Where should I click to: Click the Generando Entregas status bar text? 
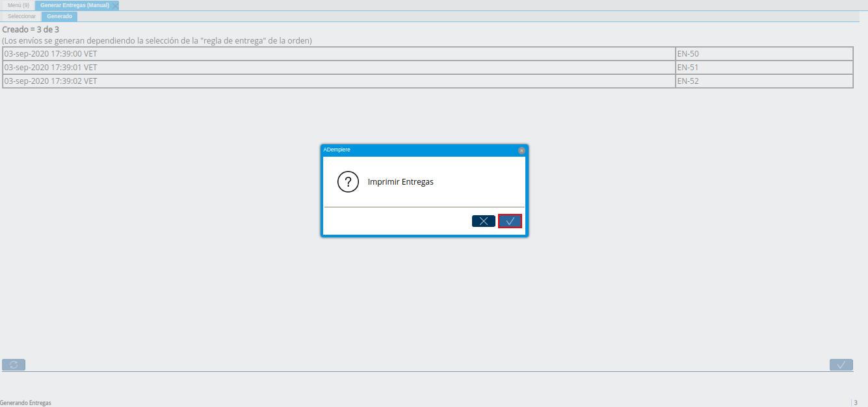pyautogui.click(x=25, y=402)
